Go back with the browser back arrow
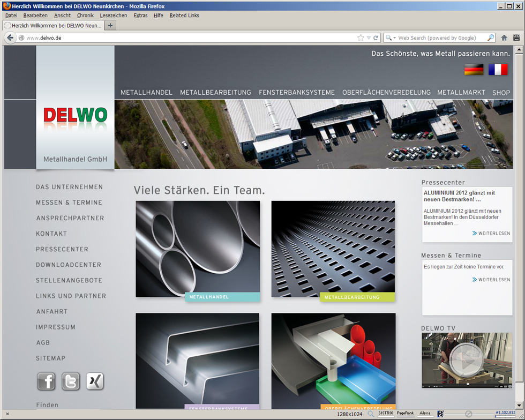 10,38
